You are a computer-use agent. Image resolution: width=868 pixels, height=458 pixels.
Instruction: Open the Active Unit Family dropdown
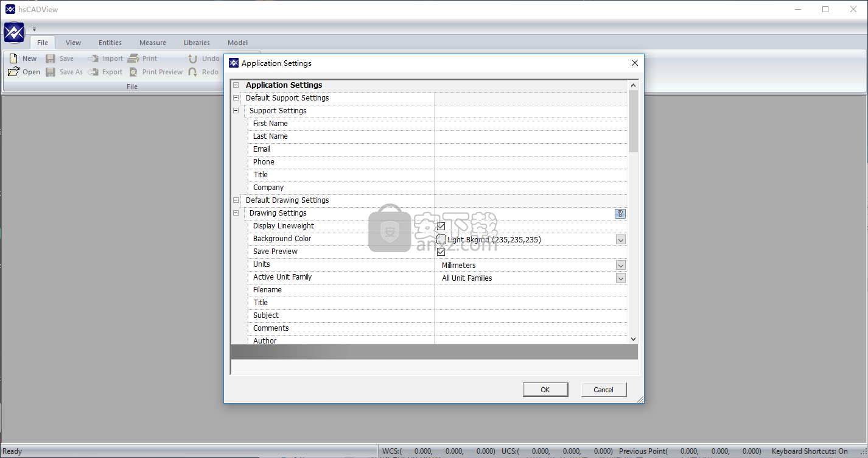click(620, 278)
